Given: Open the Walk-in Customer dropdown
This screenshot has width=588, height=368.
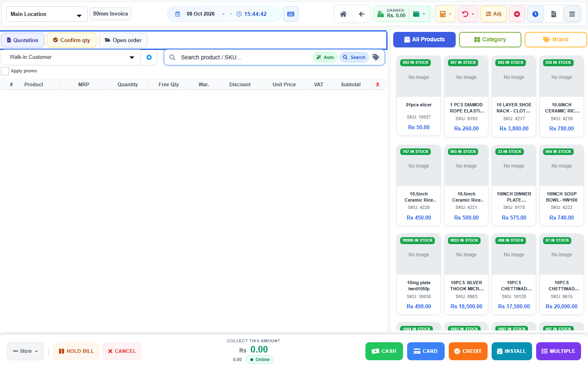Looking at the screenshot, I should (x=71, y=57).
